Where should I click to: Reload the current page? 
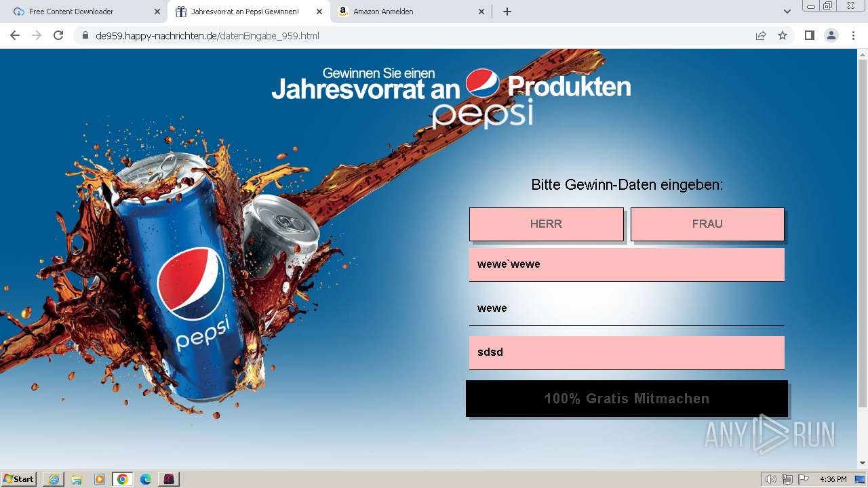click(58, 35)
